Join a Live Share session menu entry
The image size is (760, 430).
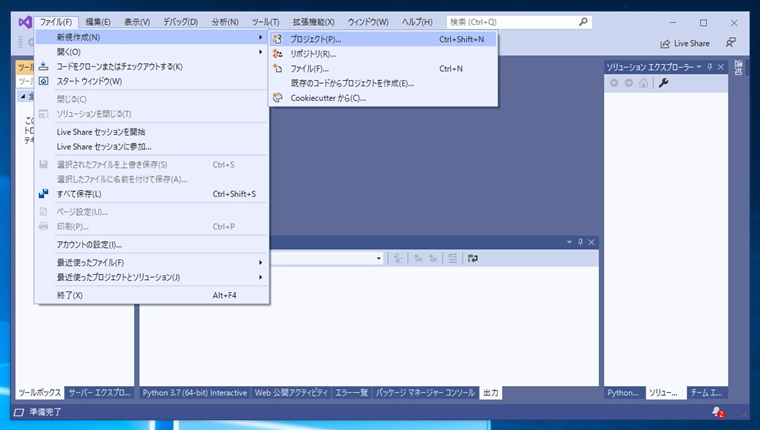click(x=151, y=146)
